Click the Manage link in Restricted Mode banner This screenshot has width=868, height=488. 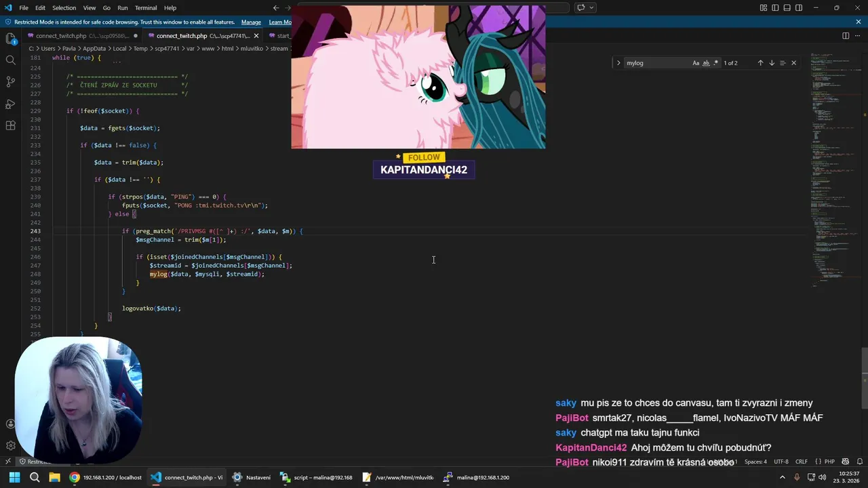coord(251,22)
